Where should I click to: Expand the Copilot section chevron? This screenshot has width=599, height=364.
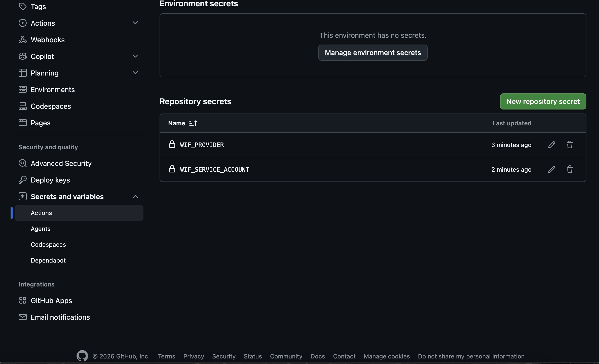[x=135, y=56]
